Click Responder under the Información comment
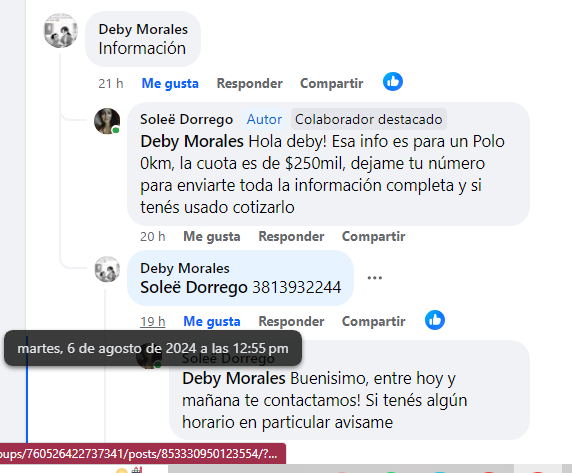Screen dimensions: 572x473 pyautogui.click(x=250, y=83)
